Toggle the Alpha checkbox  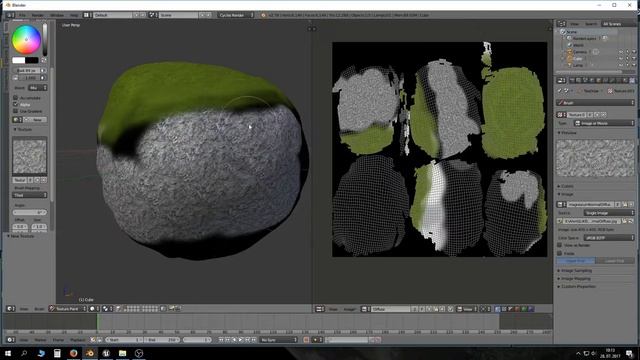click(x=16, y=104)
